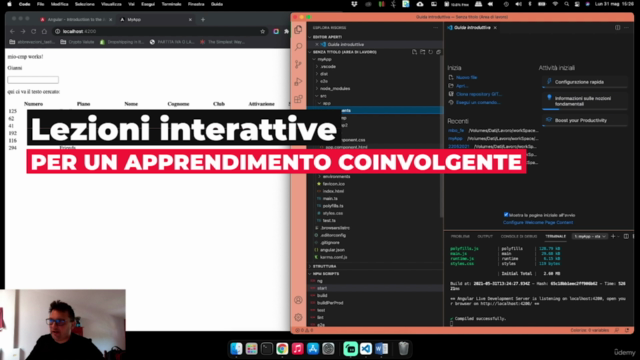640x360 pixels.
Task: Open Chrome home page button
Action: (x=44, y=31)
